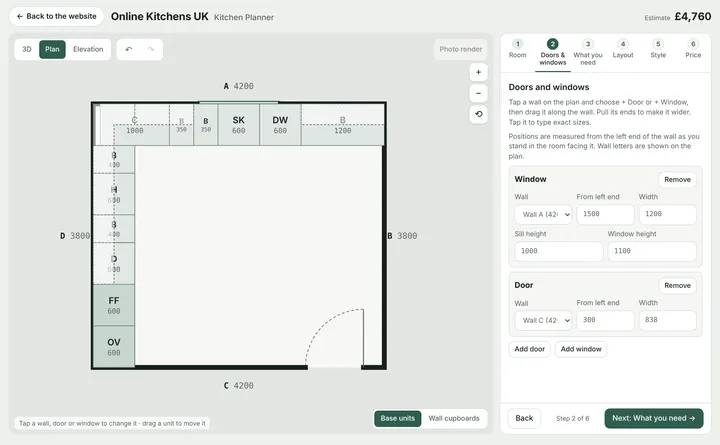The height and width of the screenshot is (445, 720).
Task: Zoom in on the plan
Action: [x=478, y=72]
